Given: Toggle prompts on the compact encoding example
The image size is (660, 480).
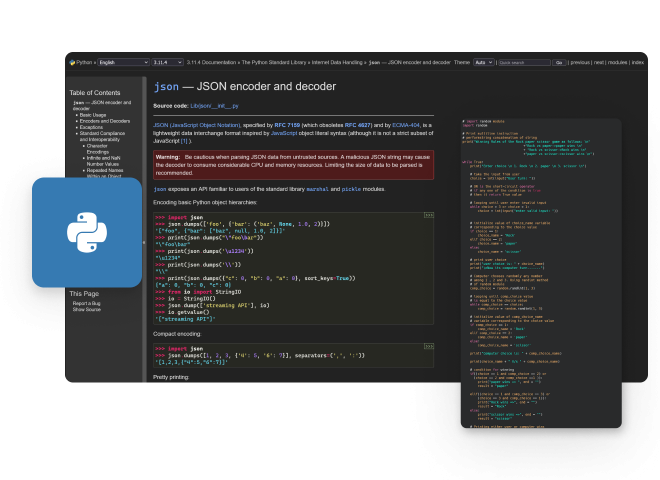Looking at the screenshot, I should pyautogui.click(x=428, y=345).
